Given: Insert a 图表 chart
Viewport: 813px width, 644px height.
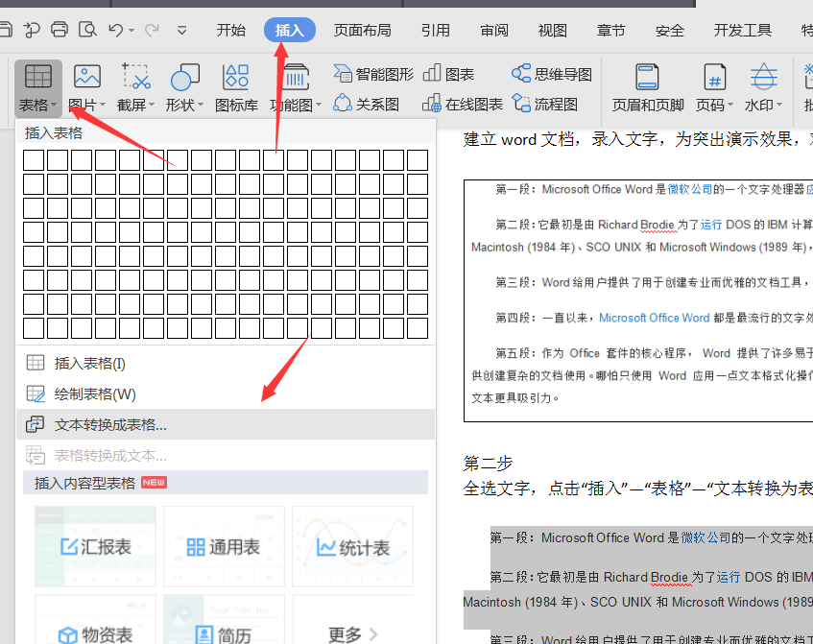Looking at the screenshot, I should [x=449, y=72].
